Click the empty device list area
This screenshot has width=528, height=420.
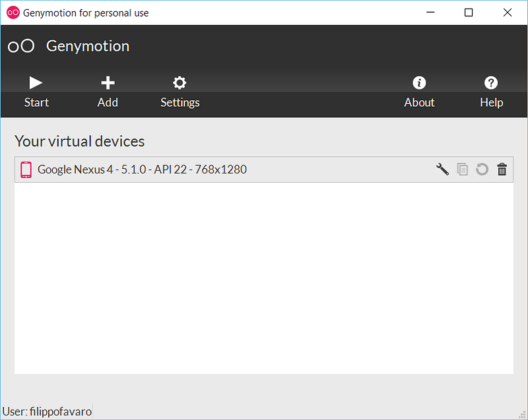(264, 278)
